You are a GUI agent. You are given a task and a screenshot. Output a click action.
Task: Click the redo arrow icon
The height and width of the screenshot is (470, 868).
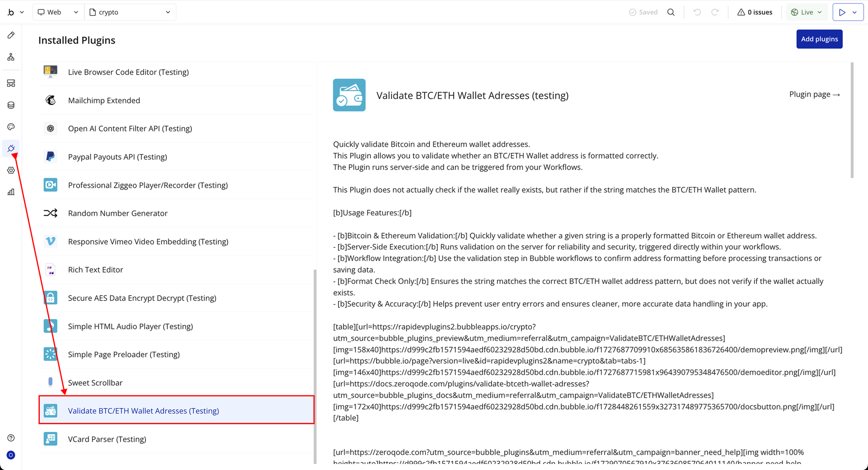[x=715, y=12]
